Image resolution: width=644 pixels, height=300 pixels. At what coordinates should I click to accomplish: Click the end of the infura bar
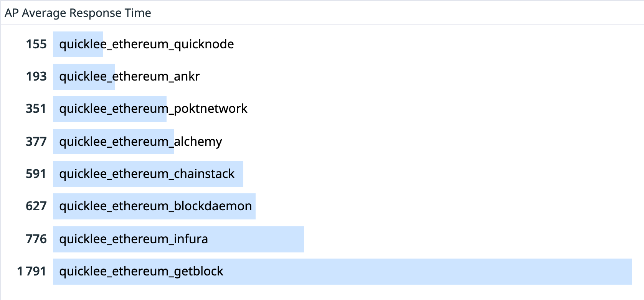[x=301, y=239]
